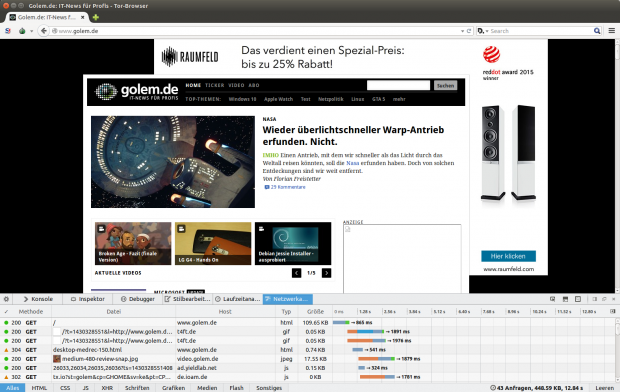This screenshot has height=392, width=620.
Task: Switch to the Inspektor tab
Action: coord(87,299)
